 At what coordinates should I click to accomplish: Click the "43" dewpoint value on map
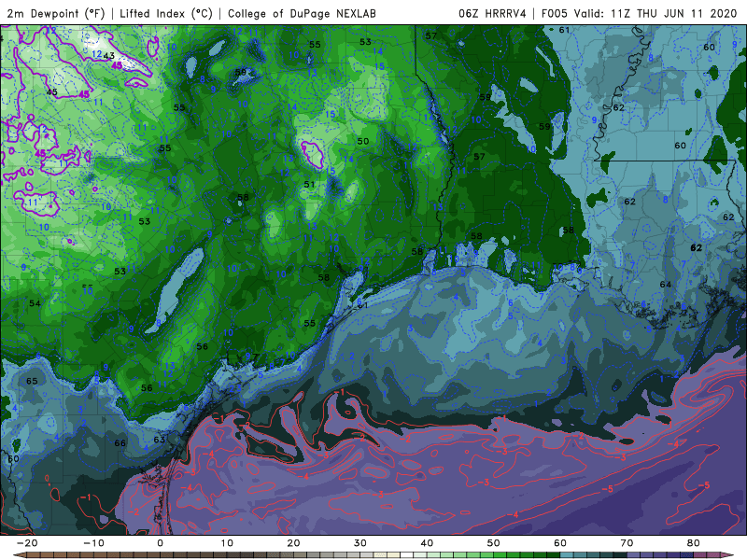109,56
